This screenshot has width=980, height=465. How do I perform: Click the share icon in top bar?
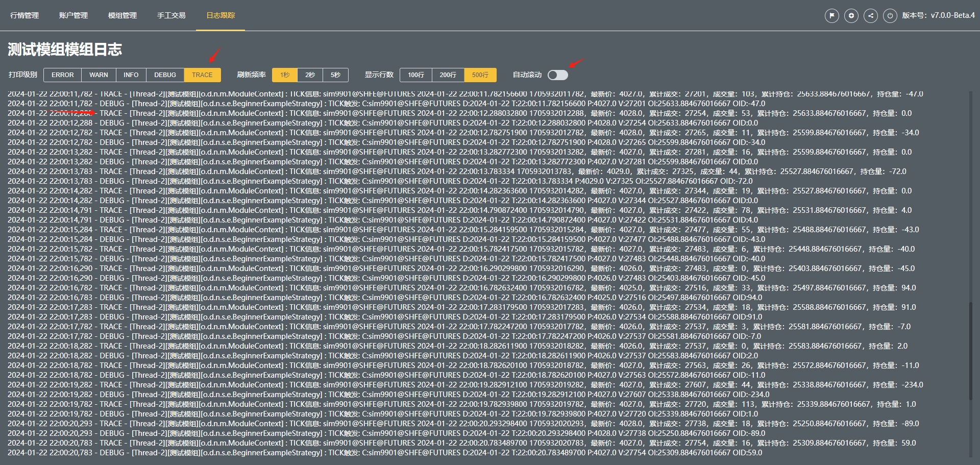coord(871,16)
